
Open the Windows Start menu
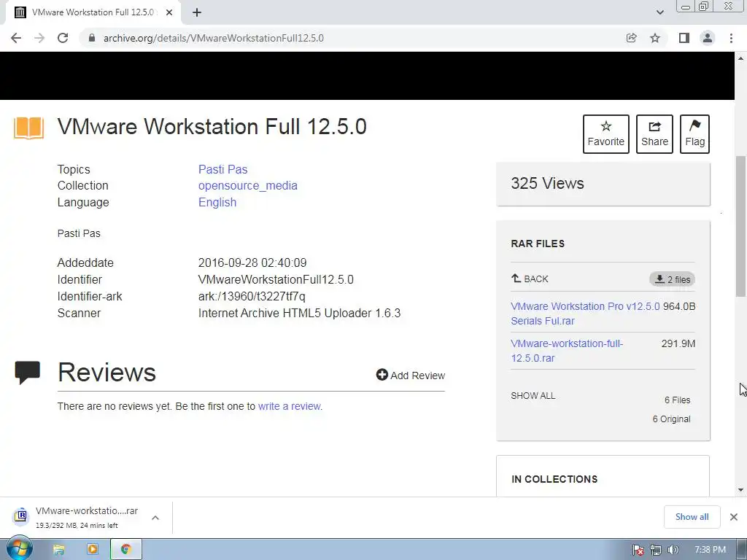(19, 549)
